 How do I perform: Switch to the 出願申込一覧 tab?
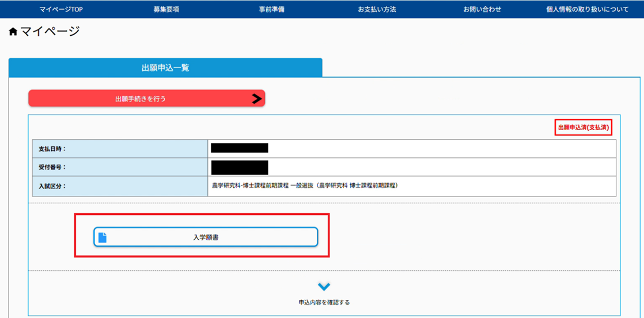[165, 68]
